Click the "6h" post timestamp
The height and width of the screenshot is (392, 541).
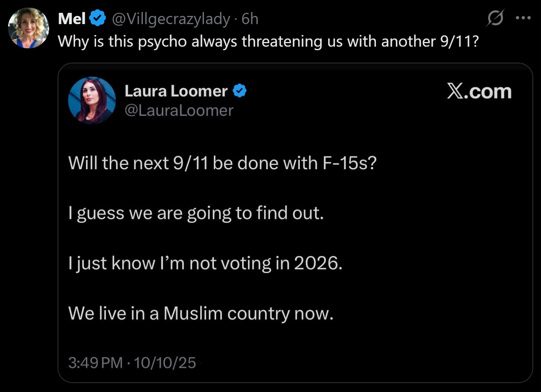[x=250, y=19]
